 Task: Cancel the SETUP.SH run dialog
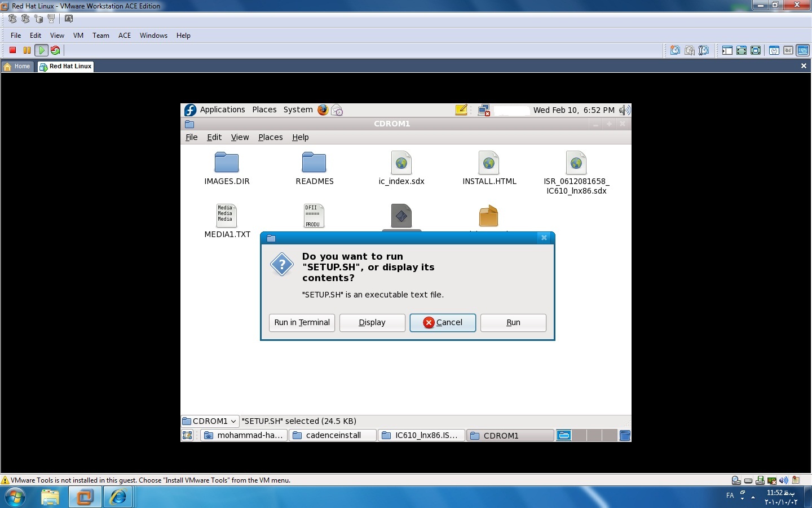(443, 323)
